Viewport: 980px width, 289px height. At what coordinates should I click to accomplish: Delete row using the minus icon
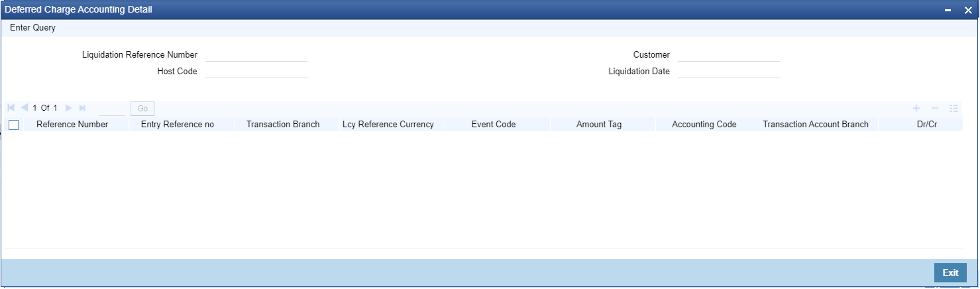(x=935, y=108)
